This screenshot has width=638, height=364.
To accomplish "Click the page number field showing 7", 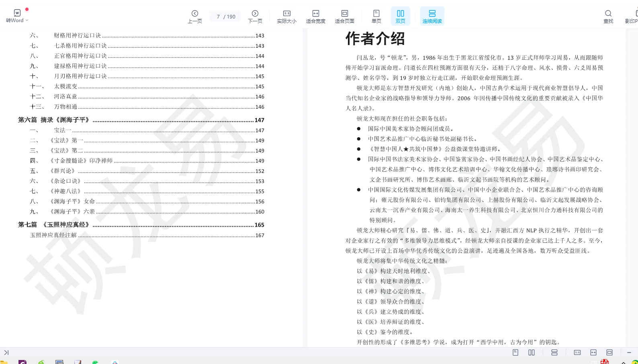I will 218,16.
